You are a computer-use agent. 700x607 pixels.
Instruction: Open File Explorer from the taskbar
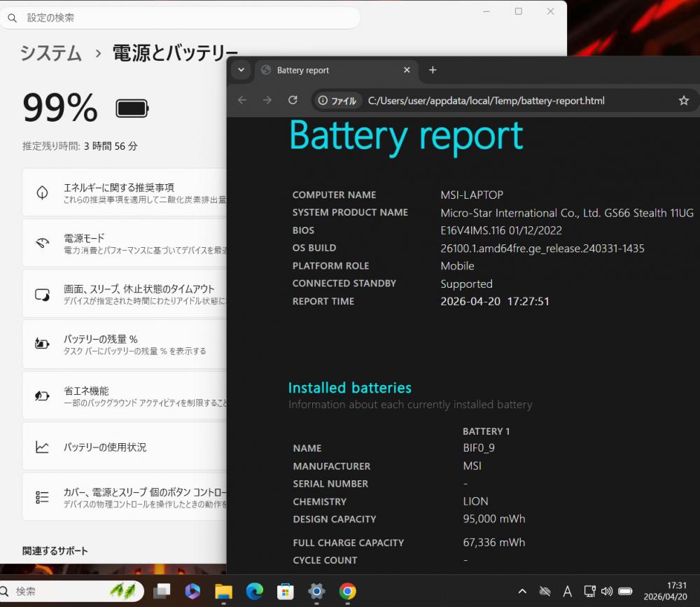(223, 592)
